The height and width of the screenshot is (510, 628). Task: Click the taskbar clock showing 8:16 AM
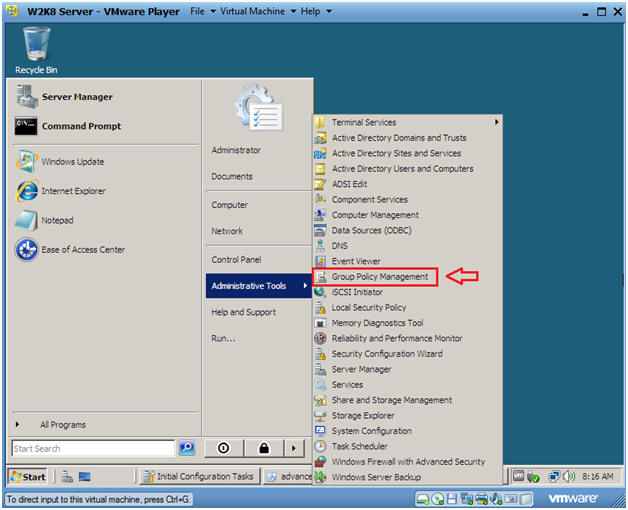[x=598, y=476]
